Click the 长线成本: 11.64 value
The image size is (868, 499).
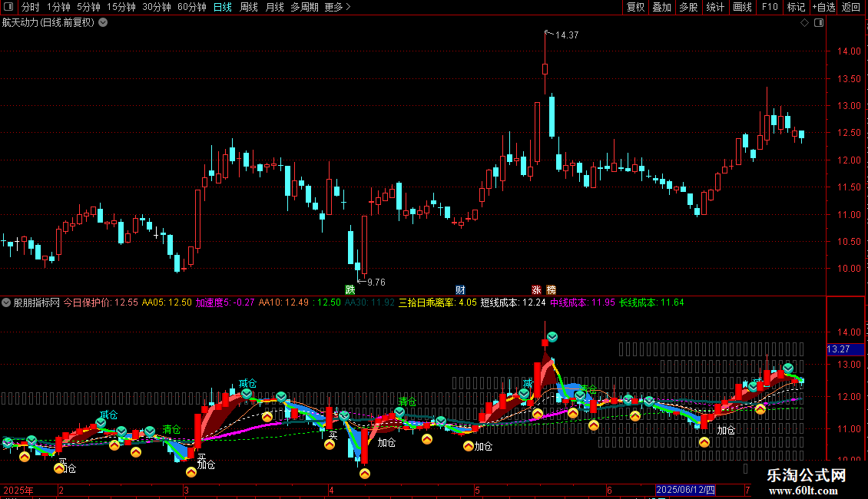tap(651, 302)
